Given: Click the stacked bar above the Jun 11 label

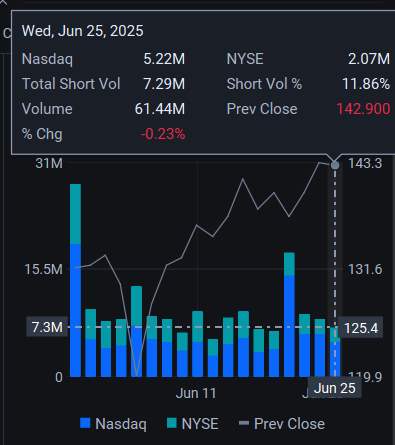Looking at the screenshot, I should pos(198,344).
